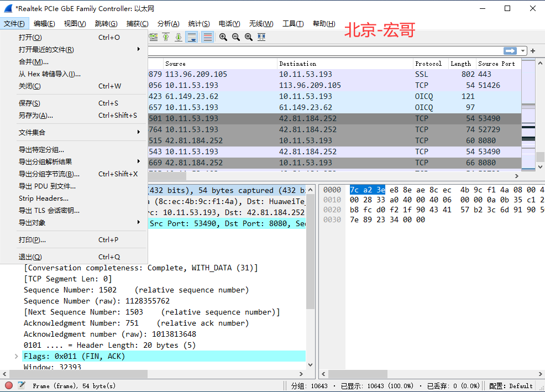Toggle packet list colorization
545x392 pixels.
pyautogui.click(x=207, y=37)
